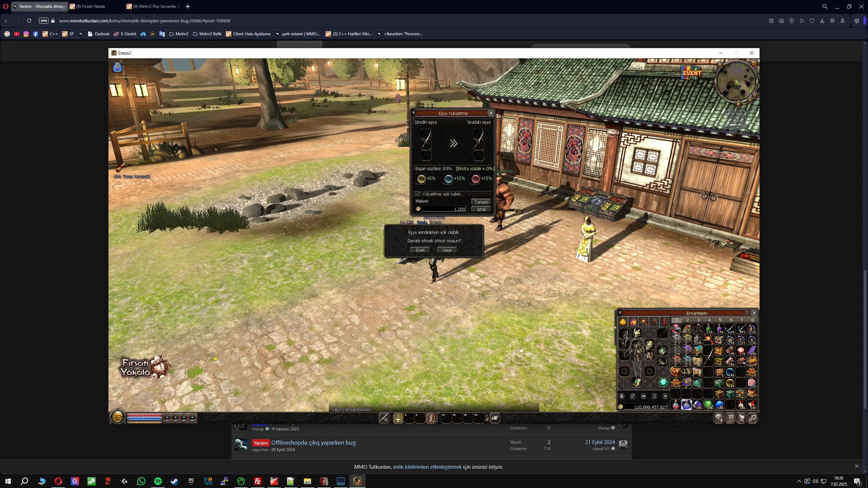
Task: Click the red potion in the inventory
Action: click(x=676, y=405)
